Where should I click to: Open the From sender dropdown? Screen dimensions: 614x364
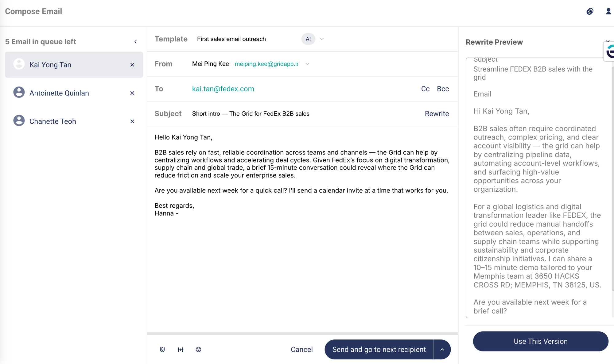coord(307,64)
